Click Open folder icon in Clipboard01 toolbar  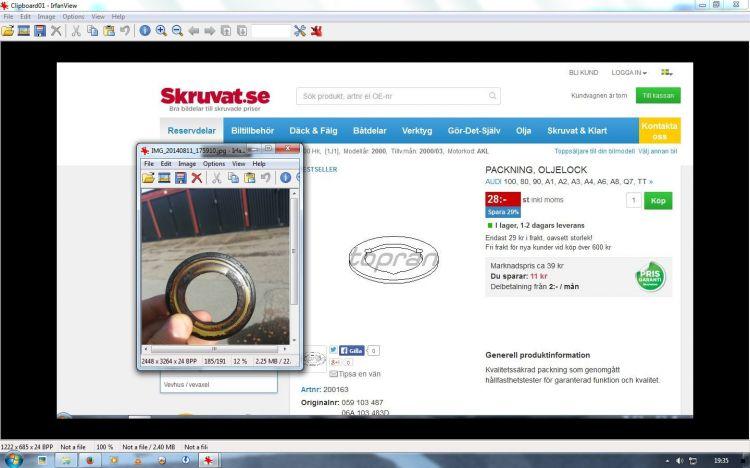8,31
